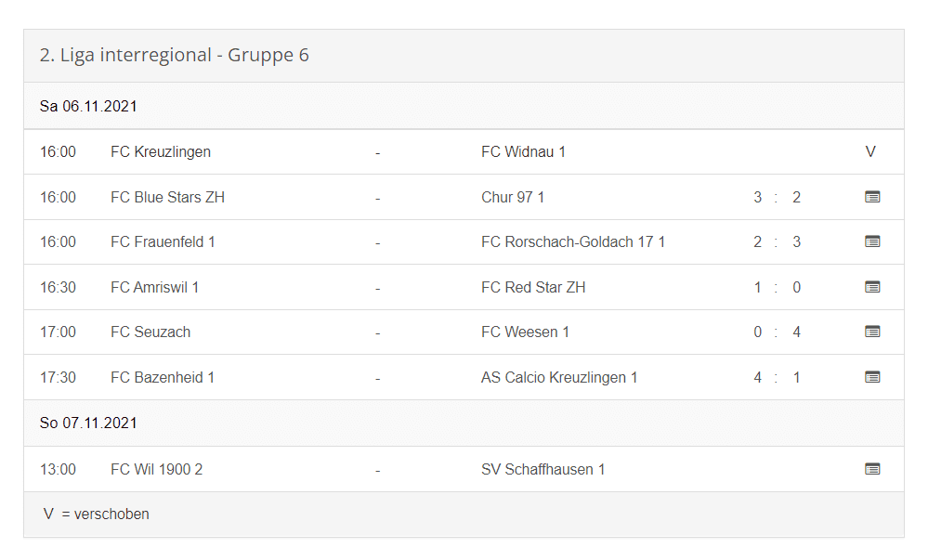Screen dimensions: 928x560
Task: Select the So 07.11.2021 date row
Action: [88, 423]
